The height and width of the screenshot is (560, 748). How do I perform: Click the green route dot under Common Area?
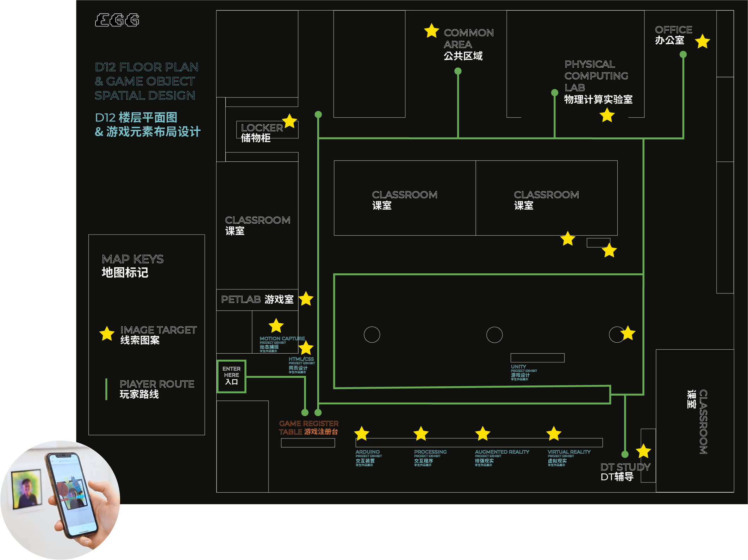pyautogui.click(x=458, y=71)
